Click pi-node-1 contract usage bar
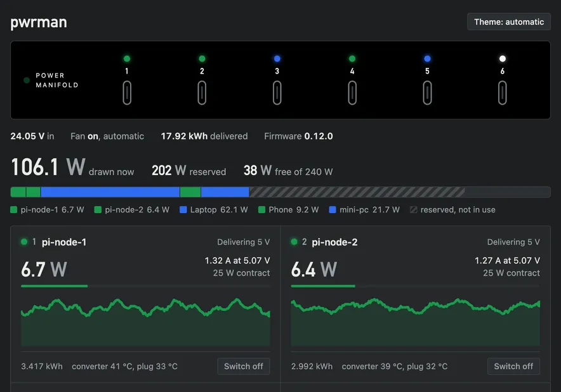The width and height of the screenshot is (561, 392). (145, 286)
